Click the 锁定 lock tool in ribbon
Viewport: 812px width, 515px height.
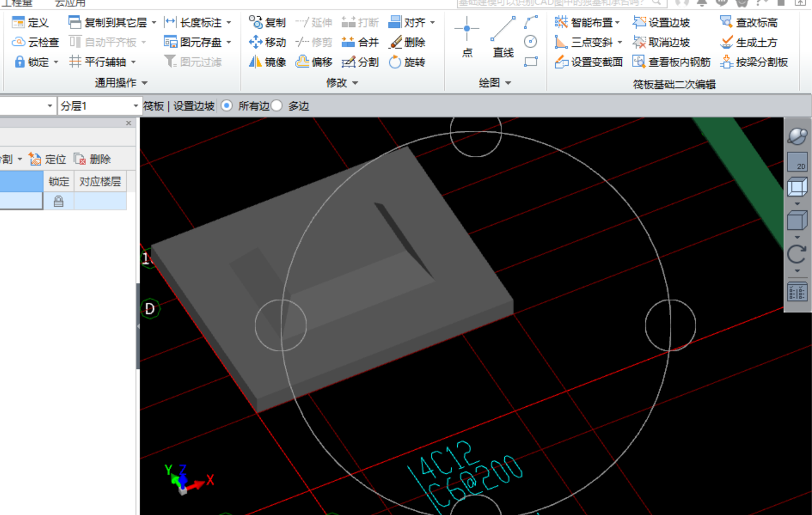click(32, 61)
